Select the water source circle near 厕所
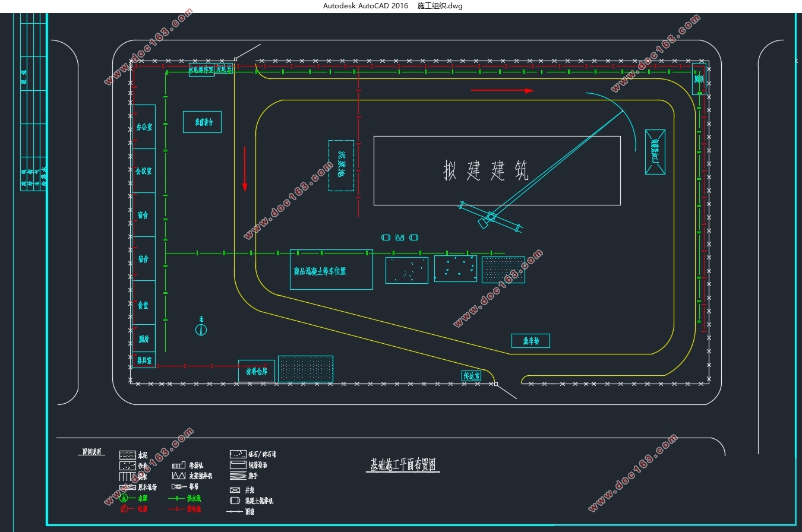This screenshot has width=802, height=532. (202, 329)
